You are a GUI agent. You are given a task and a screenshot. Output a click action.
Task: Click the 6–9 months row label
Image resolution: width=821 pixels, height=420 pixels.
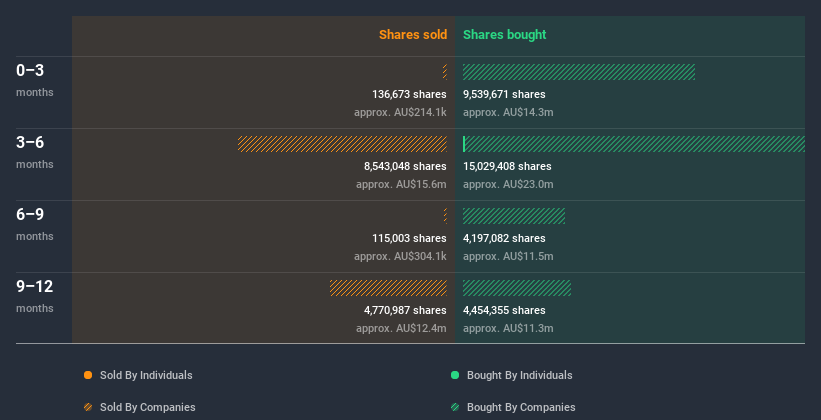point(35,224)
